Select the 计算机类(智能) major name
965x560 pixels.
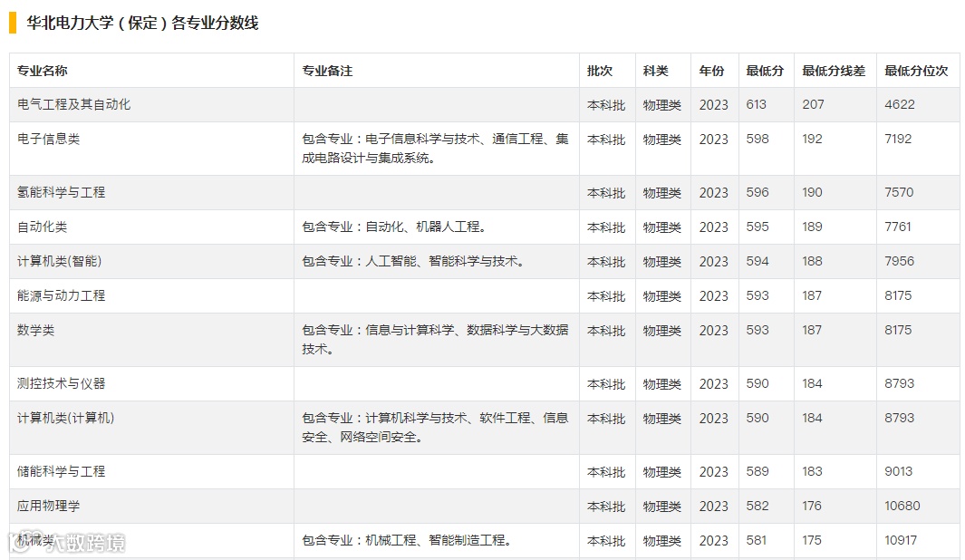[x=59, y=262]
